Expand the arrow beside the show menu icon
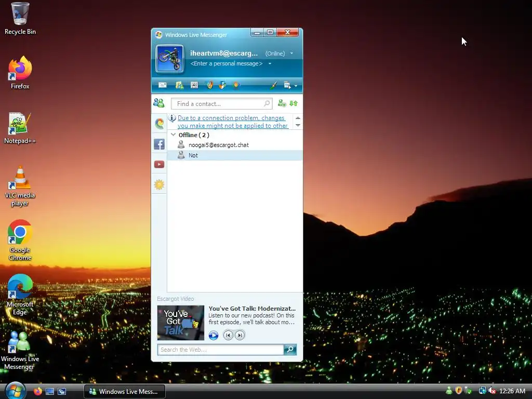 tap(296, 86)
